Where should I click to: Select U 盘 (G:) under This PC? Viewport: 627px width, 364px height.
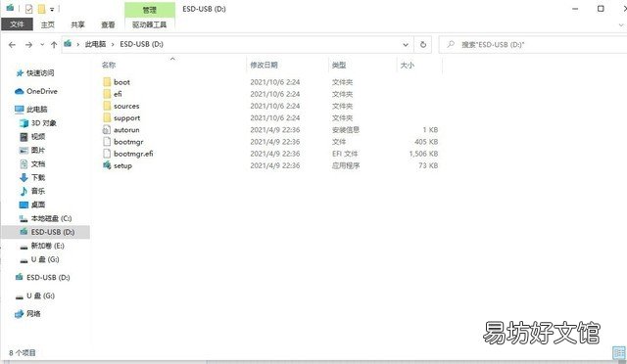pyautogui.click(x=45, y=259)
